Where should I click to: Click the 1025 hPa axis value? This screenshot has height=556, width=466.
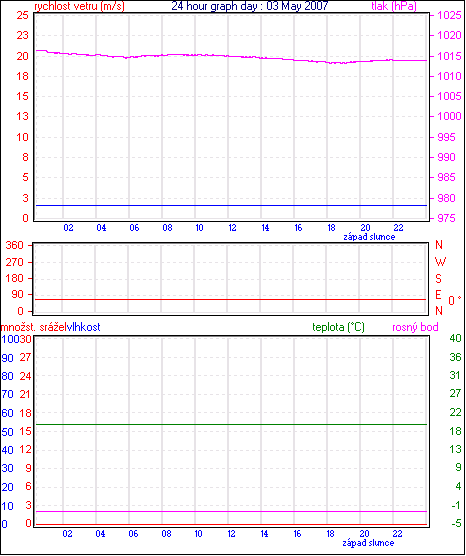tap(449, 15)
